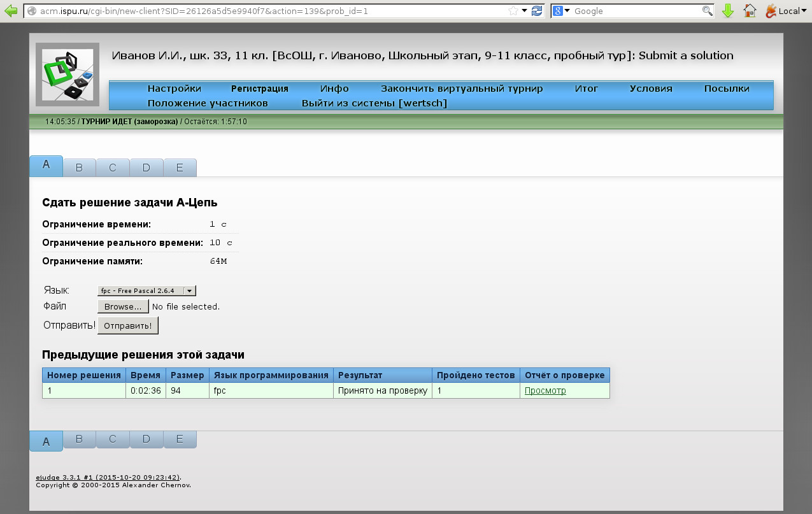
Task: Open downloads with the green arrow icon
Action: pyautogui.click(x=728, y=11)
